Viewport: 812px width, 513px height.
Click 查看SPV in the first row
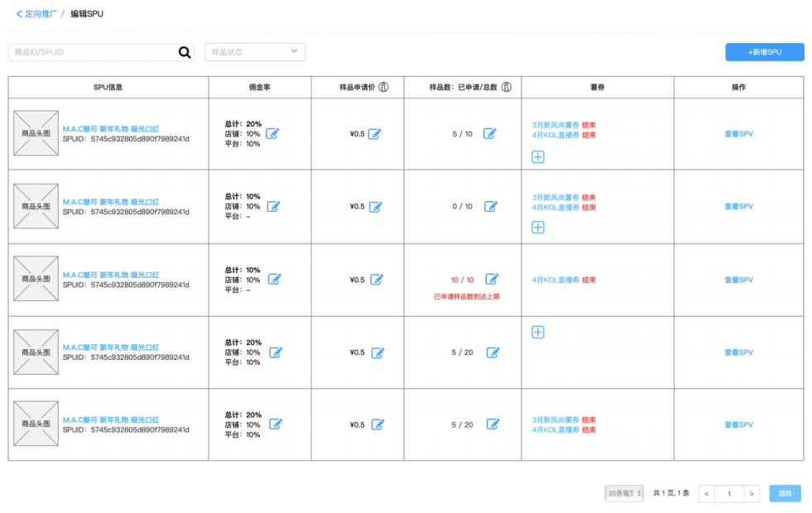coord(738,134)
